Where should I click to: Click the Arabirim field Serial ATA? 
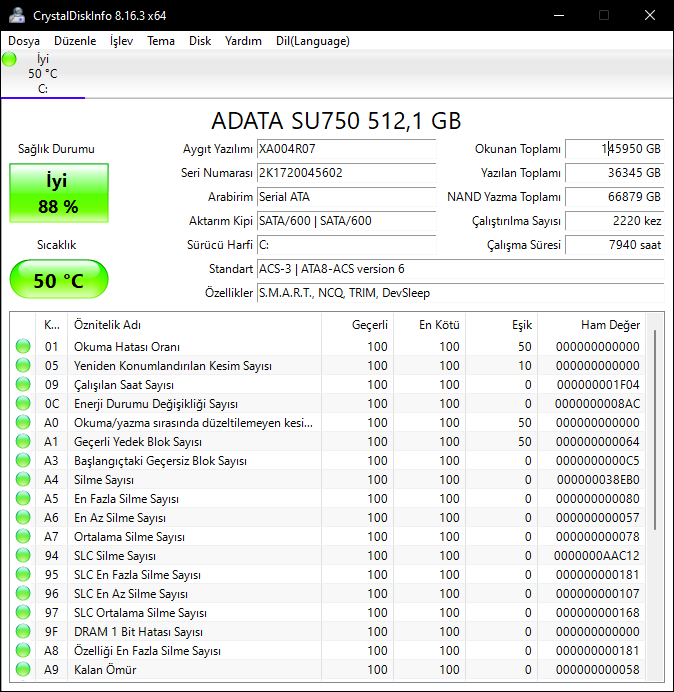[346, 197]
